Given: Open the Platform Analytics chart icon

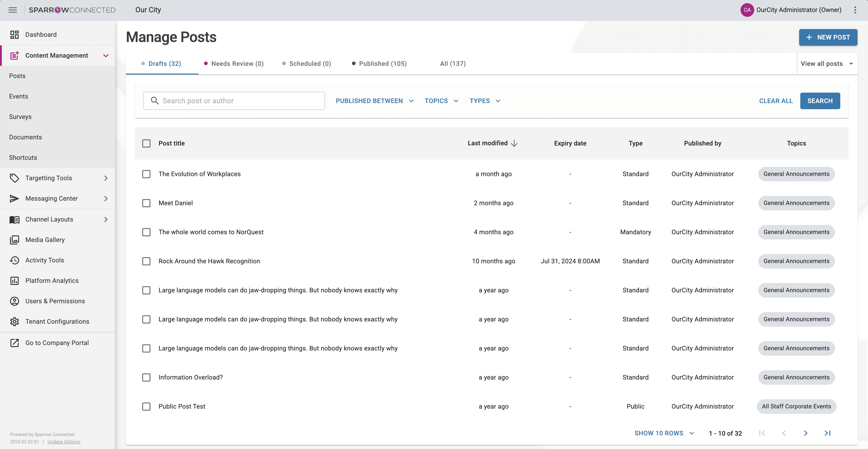Looking at the screenshot, I should pos(15,281).
